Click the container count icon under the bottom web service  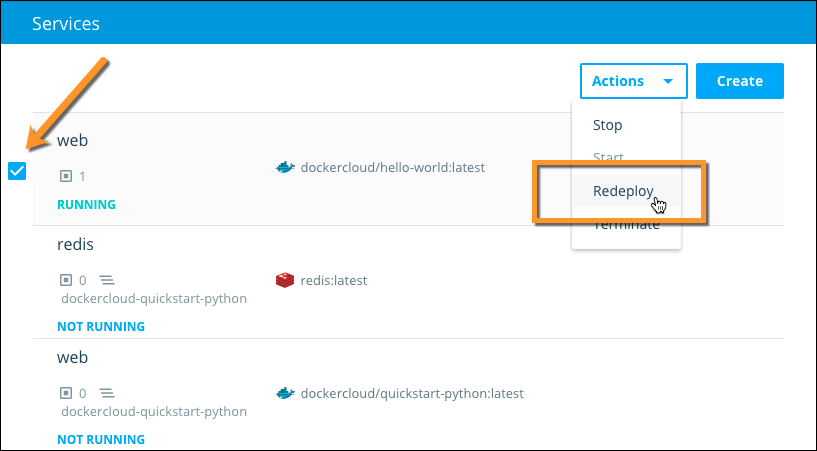coord(66,394)
